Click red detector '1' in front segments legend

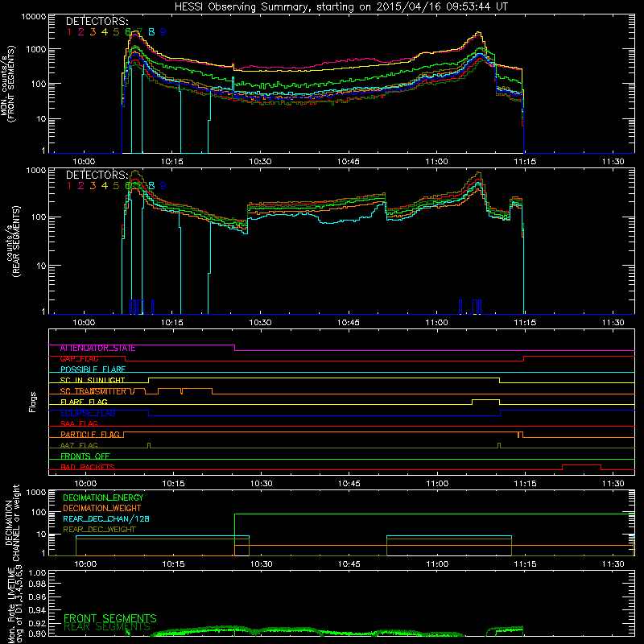coord(69,32)
